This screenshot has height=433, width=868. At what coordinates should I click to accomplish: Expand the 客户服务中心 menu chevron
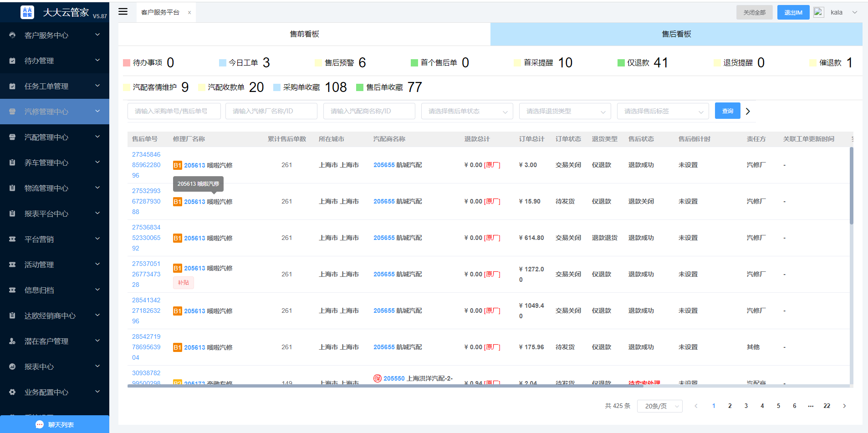(97, 35)
